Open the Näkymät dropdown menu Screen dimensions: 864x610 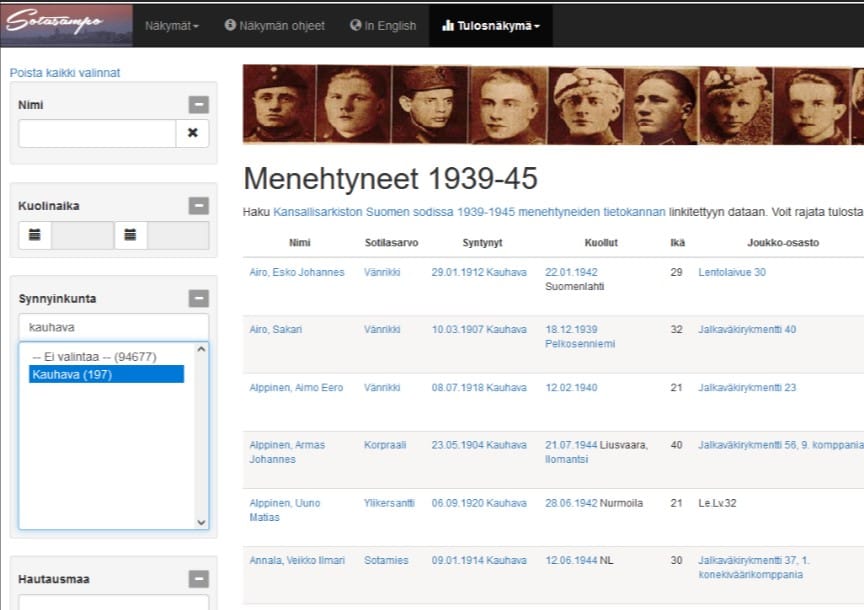[172, 26]
